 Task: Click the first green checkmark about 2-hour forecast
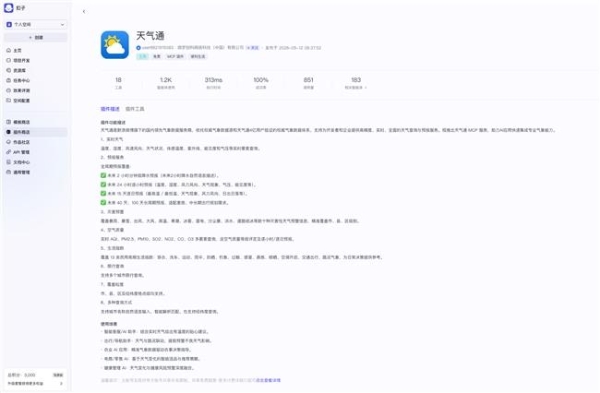tap(103, 175)
